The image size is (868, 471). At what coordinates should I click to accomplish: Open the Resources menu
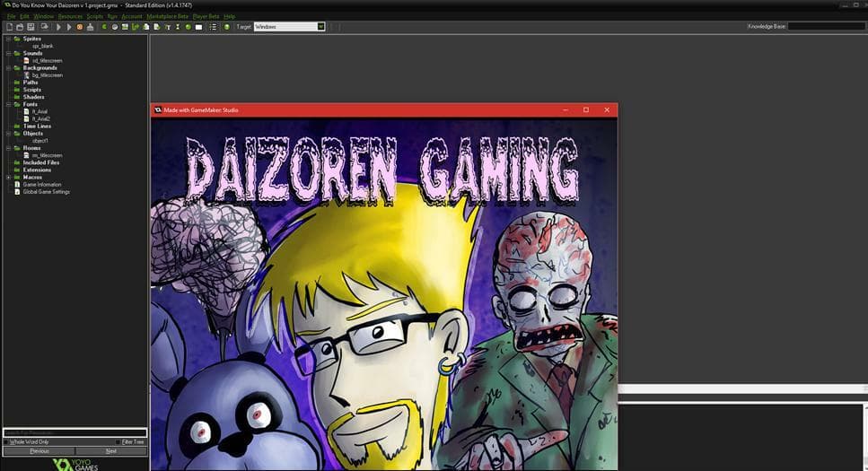(x=70, y=17)
